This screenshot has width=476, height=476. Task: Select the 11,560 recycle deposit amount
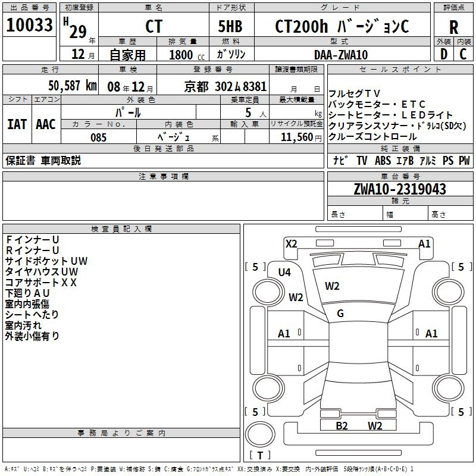(x=296, y=137)
